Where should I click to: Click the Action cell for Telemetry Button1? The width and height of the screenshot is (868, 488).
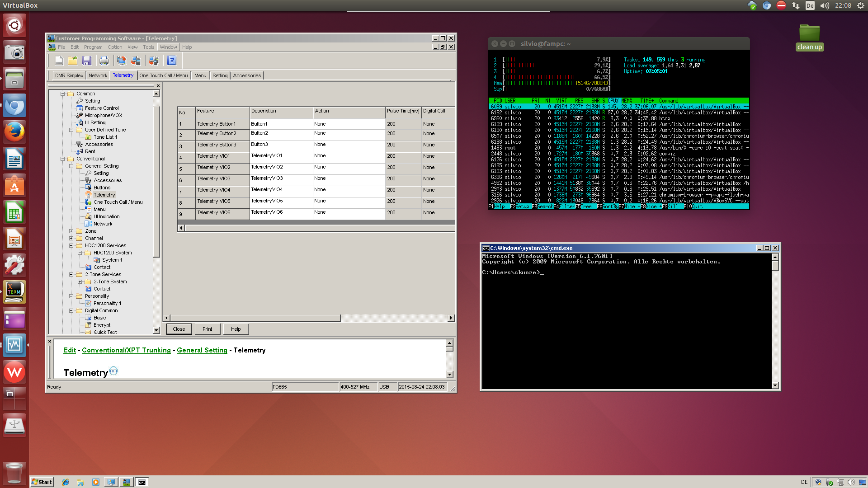pyautogui.click(x=349, y=124)
